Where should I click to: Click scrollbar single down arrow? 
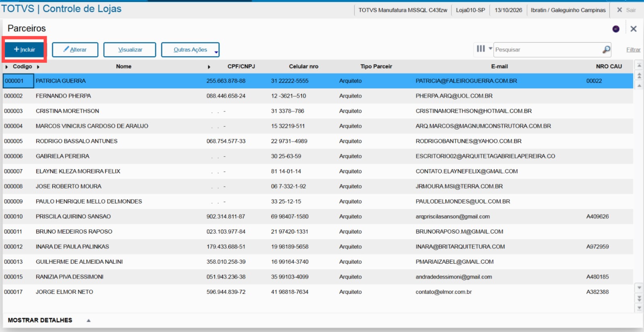(x=639, y=288)
